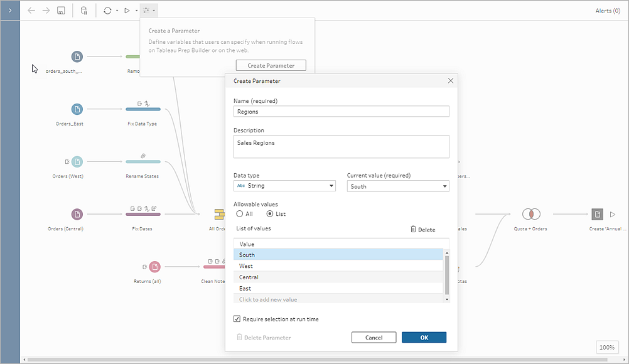This screenshot has height=364, width=629.
Task: Select the Clean Notes step bar
Action: [x=214, y=267]
